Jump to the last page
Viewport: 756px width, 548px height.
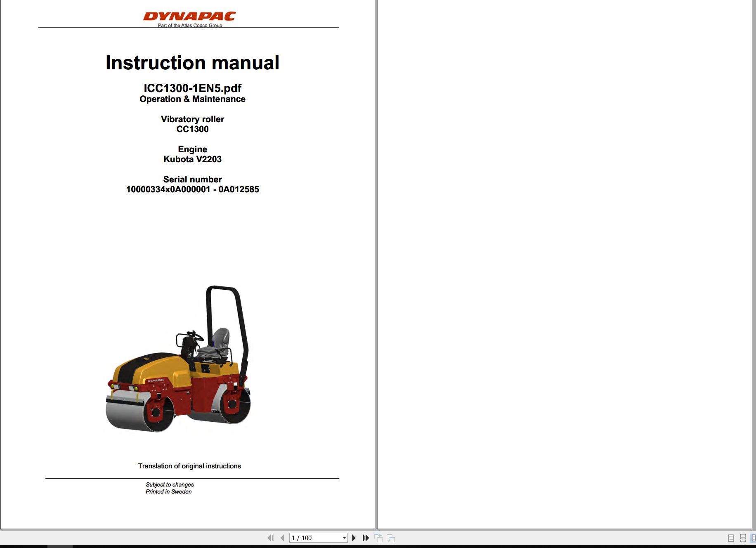pos(366,538)
